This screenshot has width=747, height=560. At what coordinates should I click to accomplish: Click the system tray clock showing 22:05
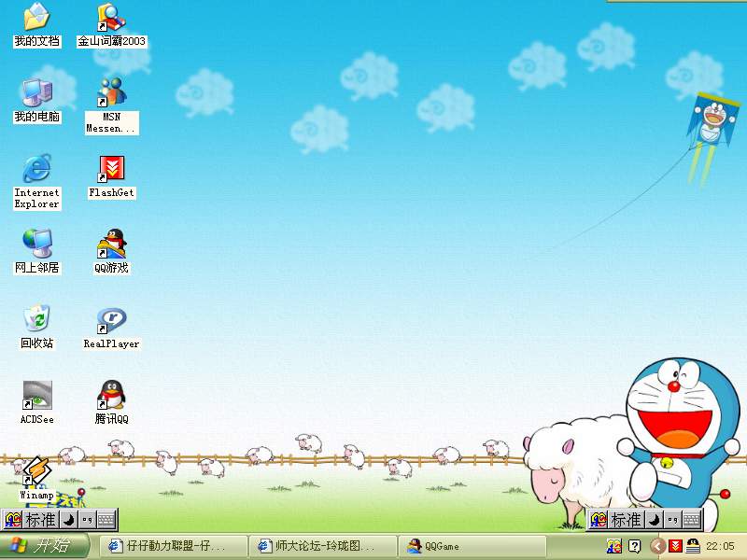(720, 546)
